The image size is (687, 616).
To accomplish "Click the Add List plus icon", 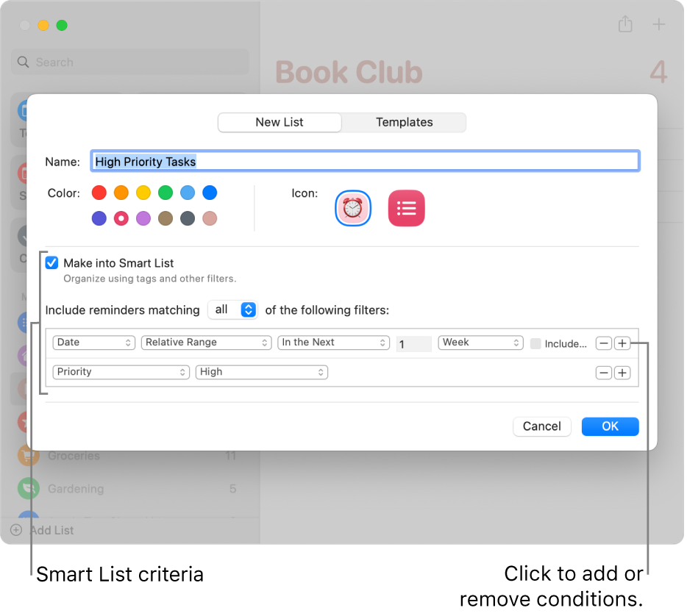I will [15, 530].
